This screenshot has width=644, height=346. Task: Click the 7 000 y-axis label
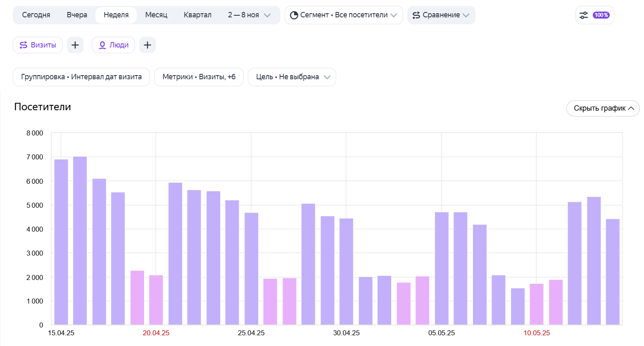35,157
